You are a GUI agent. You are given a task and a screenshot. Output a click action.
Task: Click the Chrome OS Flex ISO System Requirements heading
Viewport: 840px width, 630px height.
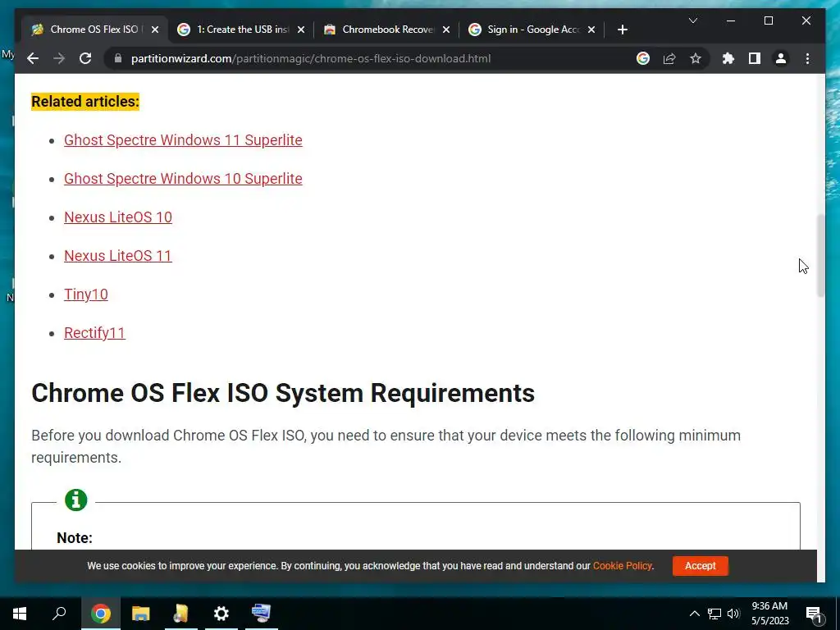283,393
